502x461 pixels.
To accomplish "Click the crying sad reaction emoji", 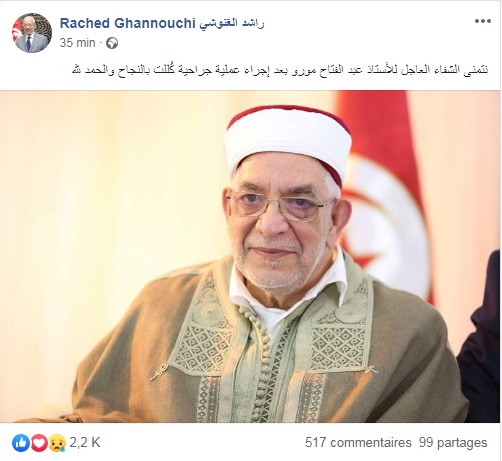I will pyautogui.click(x=57, y=443).
